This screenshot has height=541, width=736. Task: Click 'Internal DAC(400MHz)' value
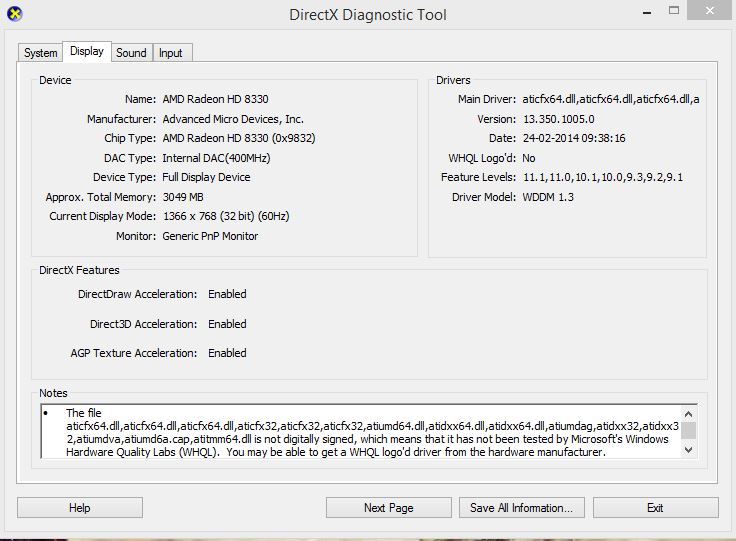click(x=216, y=158)
